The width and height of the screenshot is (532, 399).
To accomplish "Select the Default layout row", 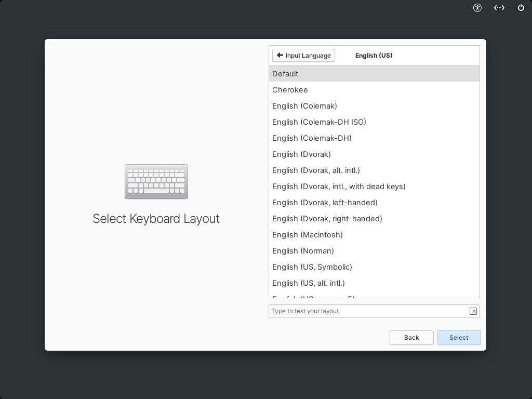I will [374, 74].
